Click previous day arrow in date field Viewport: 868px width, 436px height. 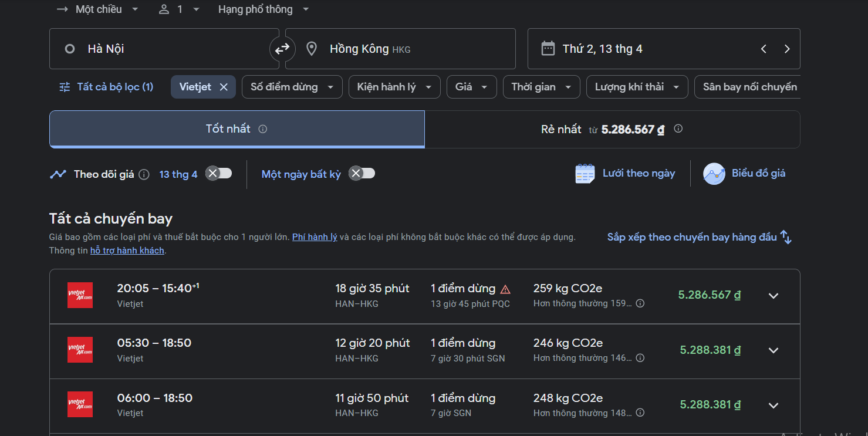click(x=764, y=49)
